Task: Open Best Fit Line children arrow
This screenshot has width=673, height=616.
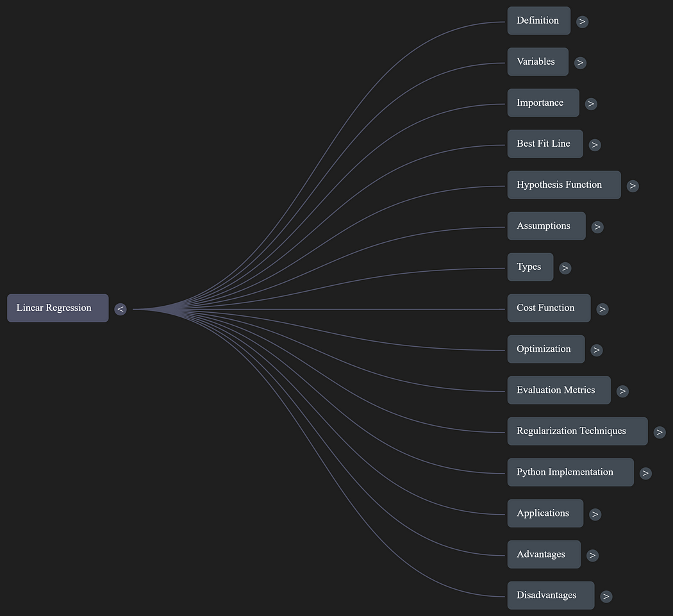Action: coord(595,144)
